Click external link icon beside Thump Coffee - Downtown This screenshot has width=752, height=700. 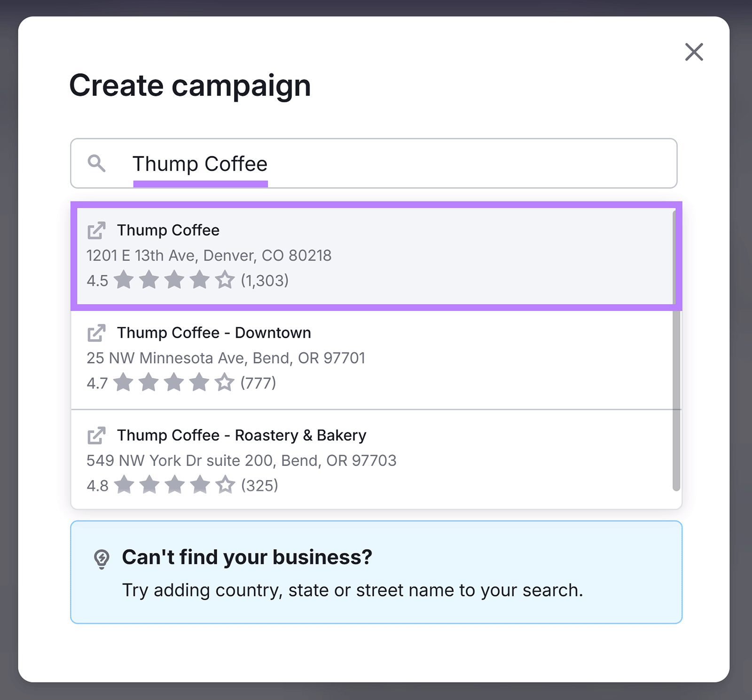[x=96, y=333]
